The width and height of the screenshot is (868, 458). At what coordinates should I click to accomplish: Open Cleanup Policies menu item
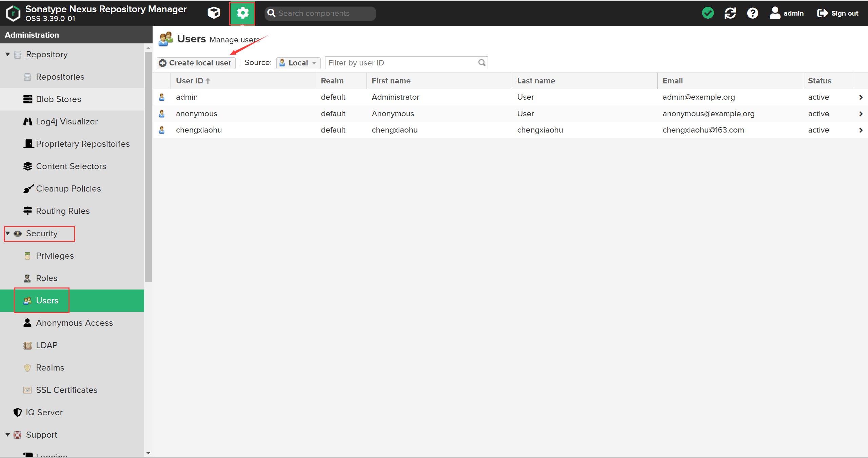pos(68,188)
